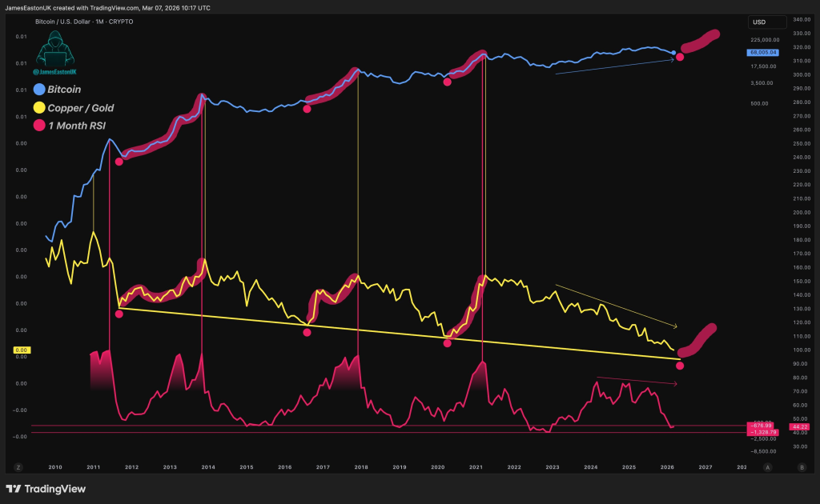Click the yellow 0.00 label on left axis
Image resolution: width=820 pixels, height=504 pixels.
coord(22,350)
